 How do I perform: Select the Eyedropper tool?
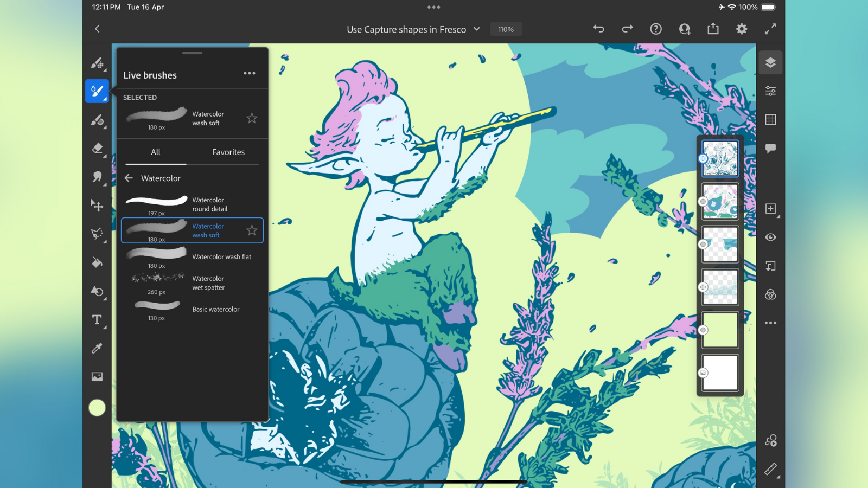[97, 348]
